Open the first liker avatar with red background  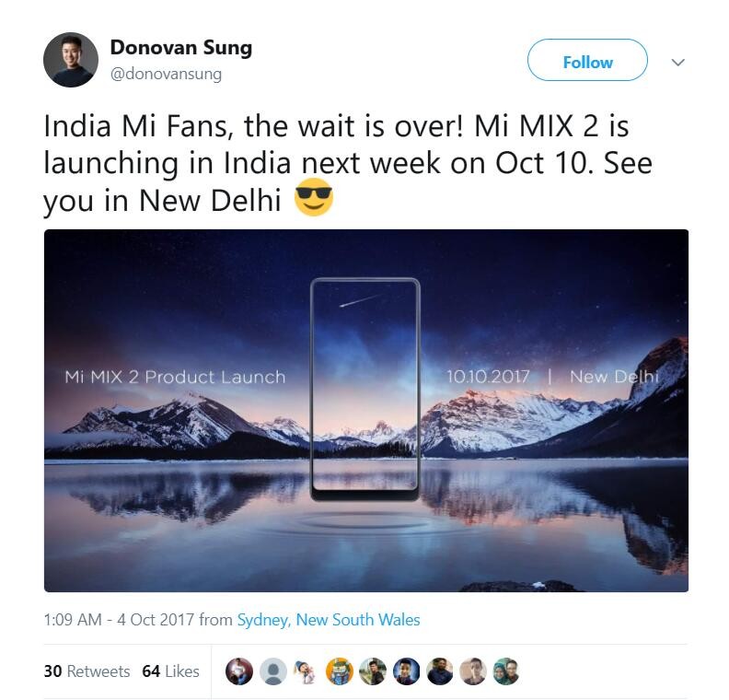click(239, 671)
